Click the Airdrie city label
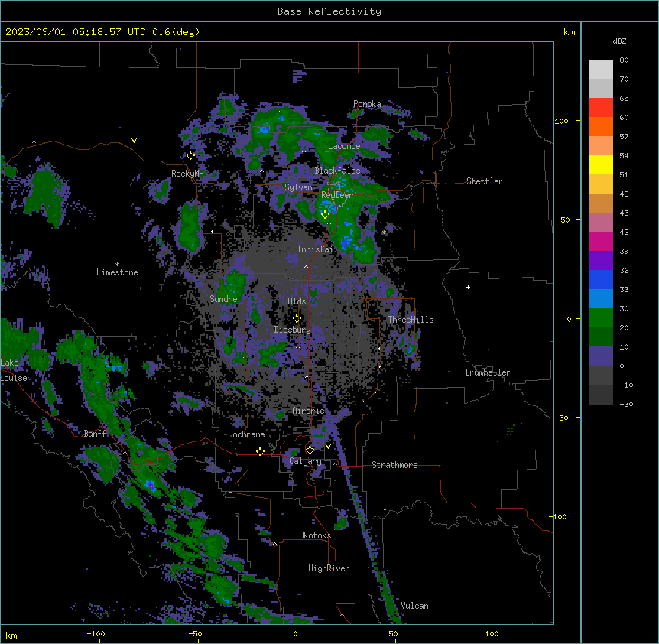Viewport: 659px width, 644px height. click(309, 411)
